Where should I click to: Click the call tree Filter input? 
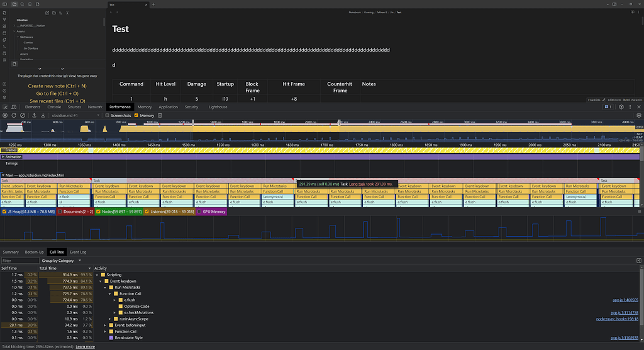point(19,261)
